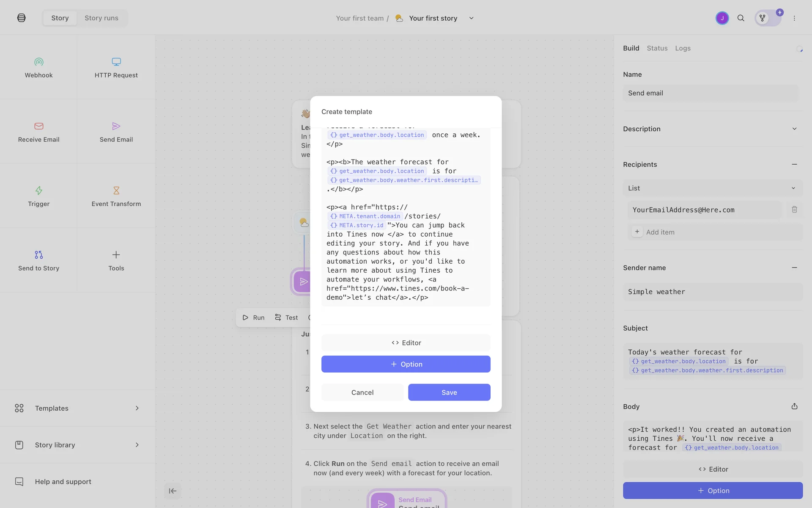Collapse the Sender name section
812x508 pixels.
point(794,268)
